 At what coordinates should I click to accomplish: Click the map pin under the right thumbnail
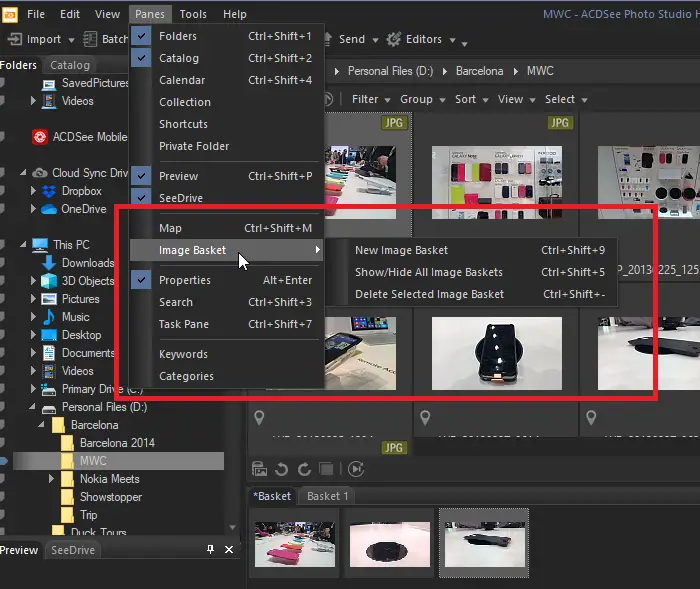(591, 418)
